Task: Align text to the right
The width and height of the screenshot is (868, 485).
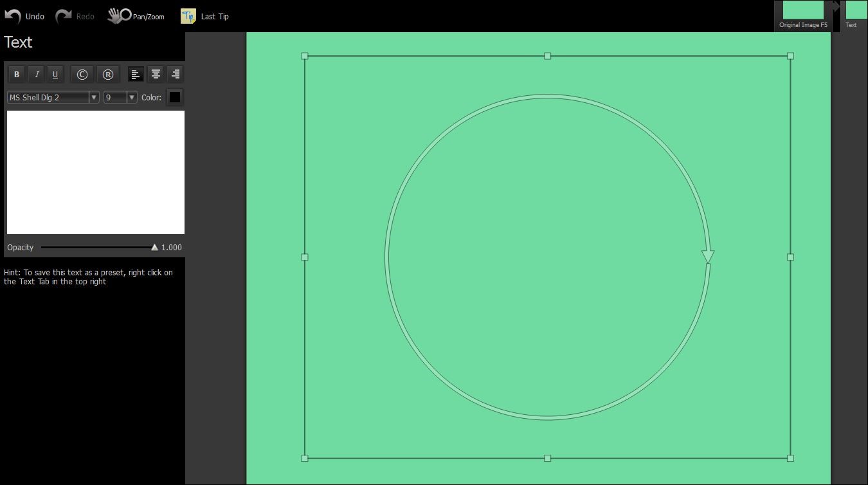Action: coord(176,75)
